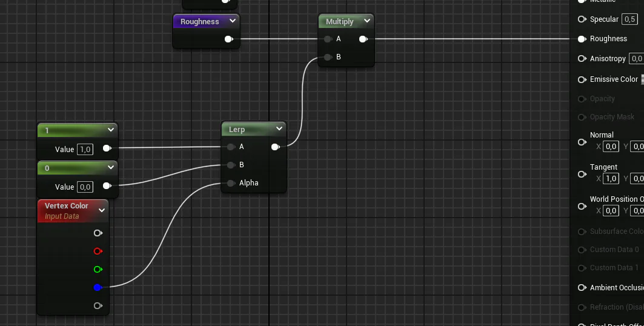Click the red output pin on Vertex Color

(x=98, y=251)
